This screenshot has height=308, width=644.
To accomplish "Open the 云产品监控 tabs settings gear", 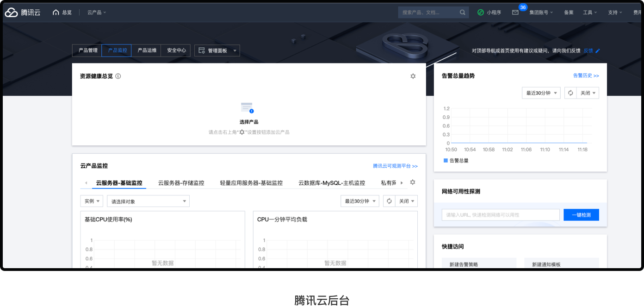I will (x=413, y=182).
